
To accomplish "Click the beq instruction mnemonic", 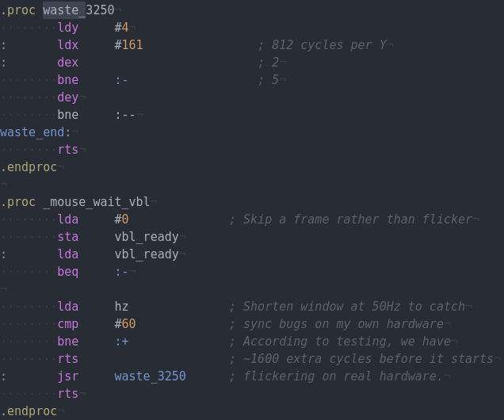I will click(68, 272).
